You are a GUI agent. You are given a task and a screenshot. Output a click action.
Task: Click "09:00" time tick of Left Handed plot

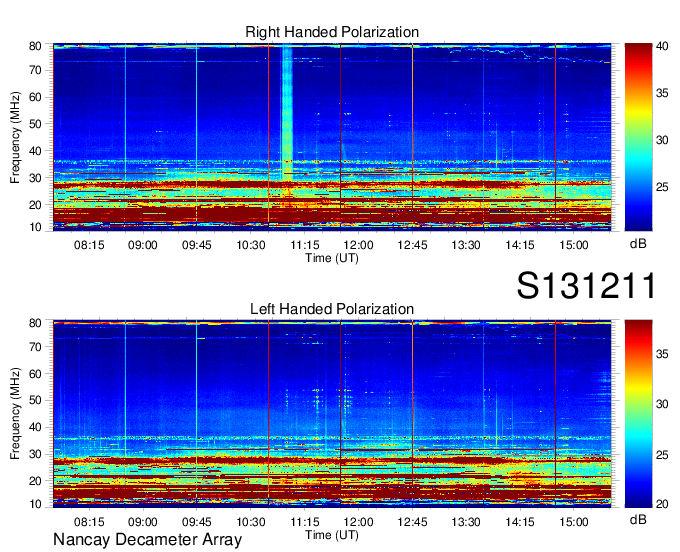(143, 522)
